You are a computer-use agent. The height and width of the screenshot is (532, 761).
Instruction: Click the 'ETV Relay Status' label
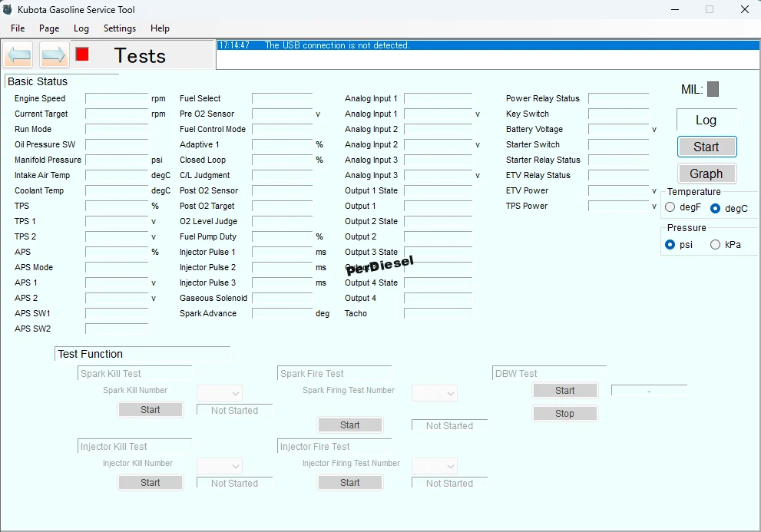click(538, 175)
